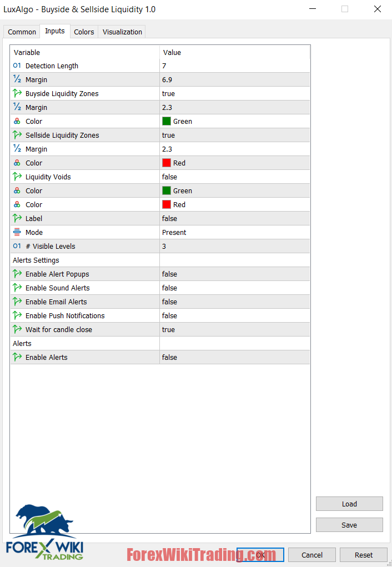Viewport: 392px width, 567px height.
Task: Pick the Red swatch just above the Label row
Action: click(167, 204)
